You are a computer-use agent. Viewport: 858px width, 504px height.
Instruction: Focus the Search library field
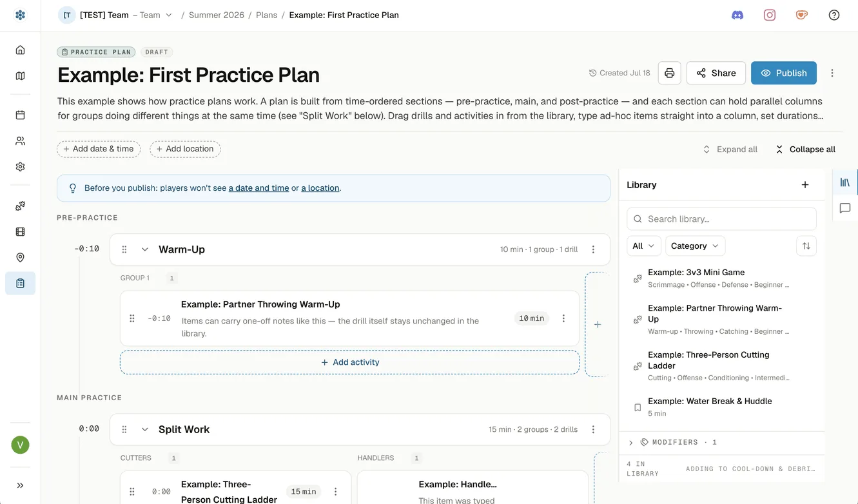click(x=721, y=219)
